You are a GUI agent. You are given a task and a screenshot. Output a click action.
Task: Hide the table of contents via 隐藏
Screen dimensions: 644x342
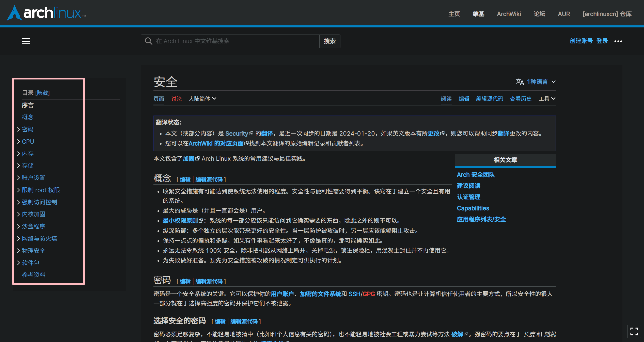click(42, 93)
